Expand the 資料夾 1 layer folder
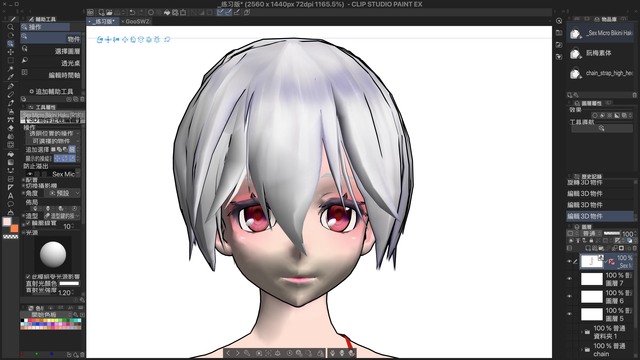The height and width of the screenshot is (360, 640). coord(582,332)
